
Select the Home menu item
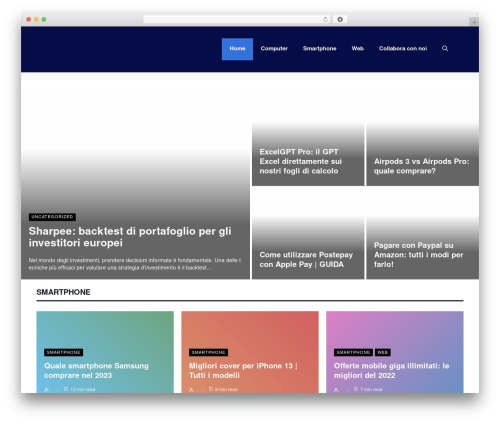click(x=237, y=49)
